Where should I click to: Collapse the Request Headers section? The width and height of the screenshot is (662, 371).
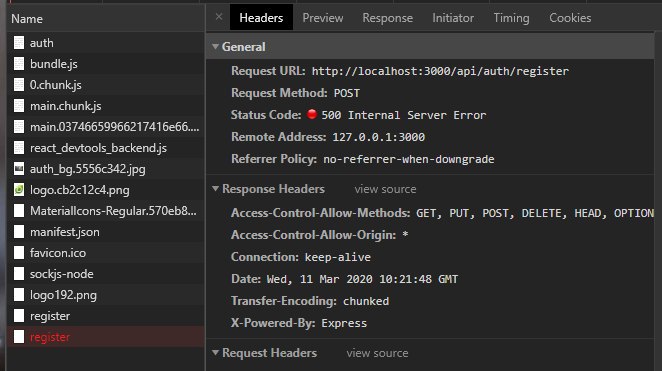(215, 352)
